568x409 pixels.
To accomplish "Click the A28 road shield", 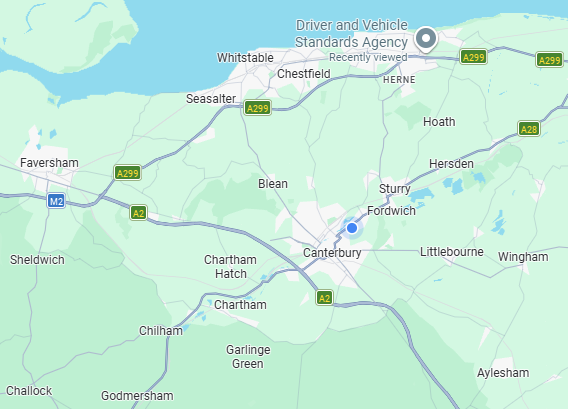I will (x=529, y=129).
